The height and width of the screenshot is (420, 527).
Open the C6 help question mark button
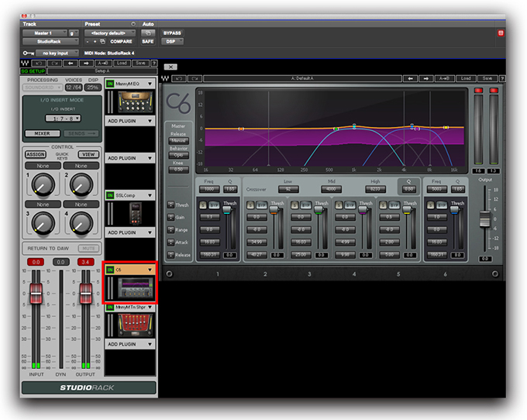pyautogui.click(x=502, y=78)
